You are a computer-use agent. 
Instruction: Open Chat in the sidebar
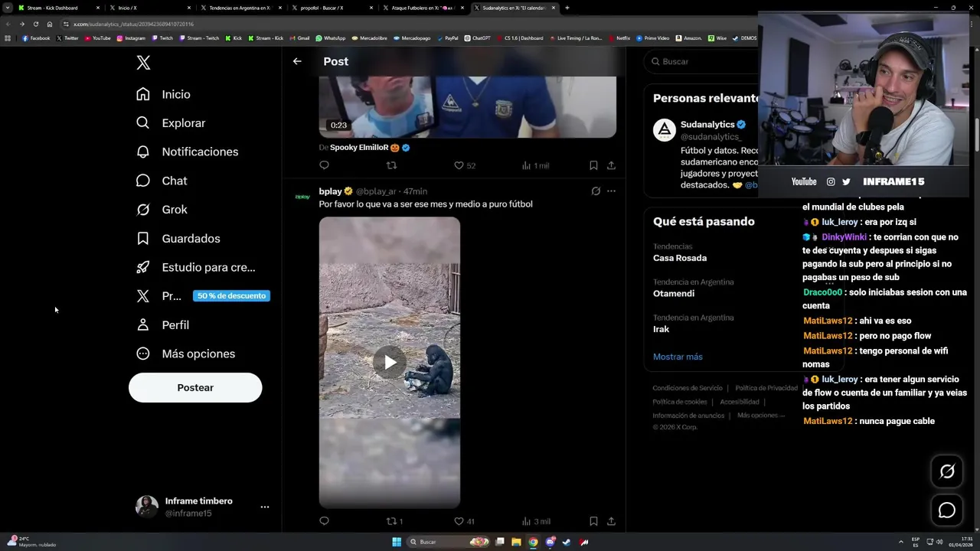click(162, 181)
